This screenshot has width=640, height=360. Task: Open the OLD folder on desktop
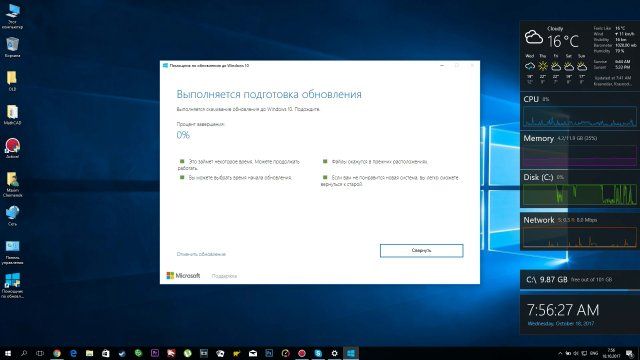click(12, 81)
